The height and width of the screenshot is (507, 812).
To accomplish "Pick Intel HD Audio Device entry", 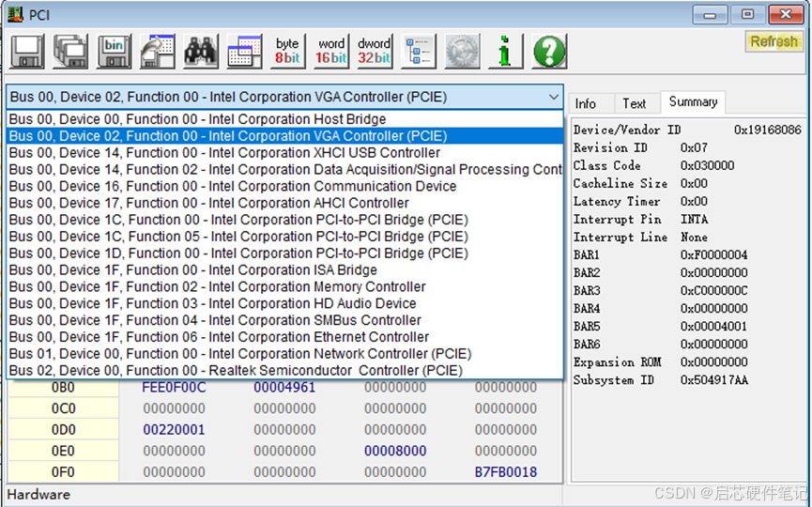I will 284,303.
